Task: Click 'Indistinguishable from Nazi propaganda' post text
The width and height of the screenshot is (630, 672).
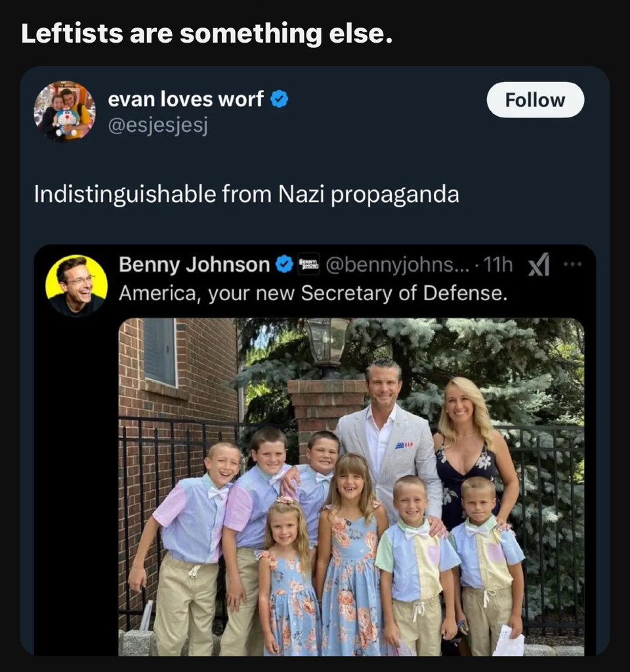Action: click(246, 194)
